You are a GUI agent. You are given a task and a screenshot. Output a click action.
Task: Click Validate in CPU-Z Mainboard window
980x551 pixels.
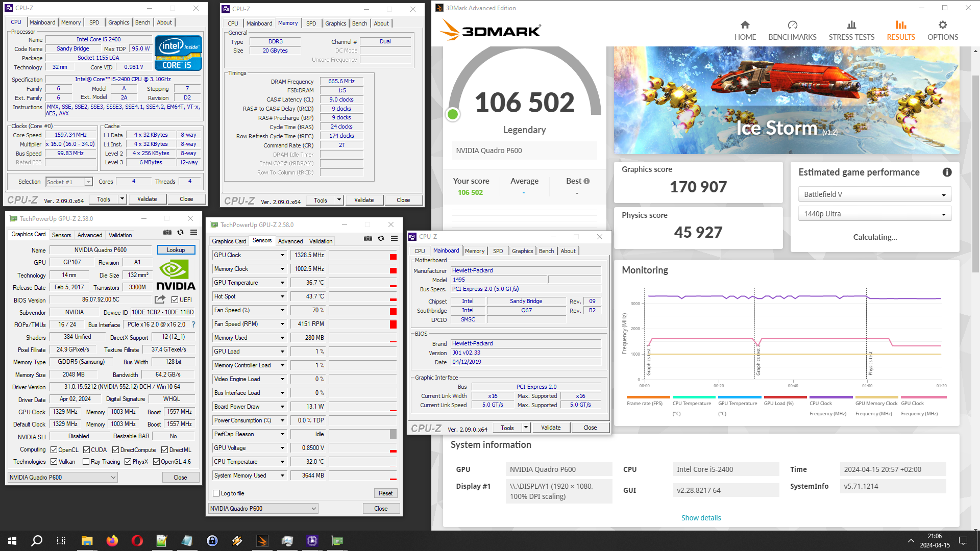pos(551,428)
